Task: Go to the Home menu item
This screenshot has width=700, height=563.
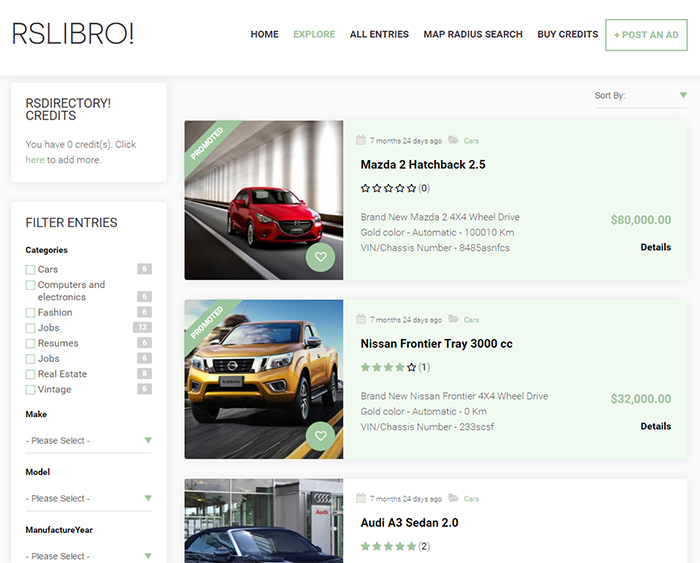Action: [264, 34]
